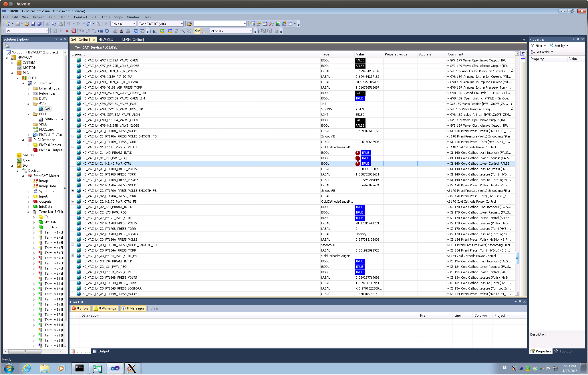Switch to the Output tab
The image size is (588, 375).
(101, 351)
